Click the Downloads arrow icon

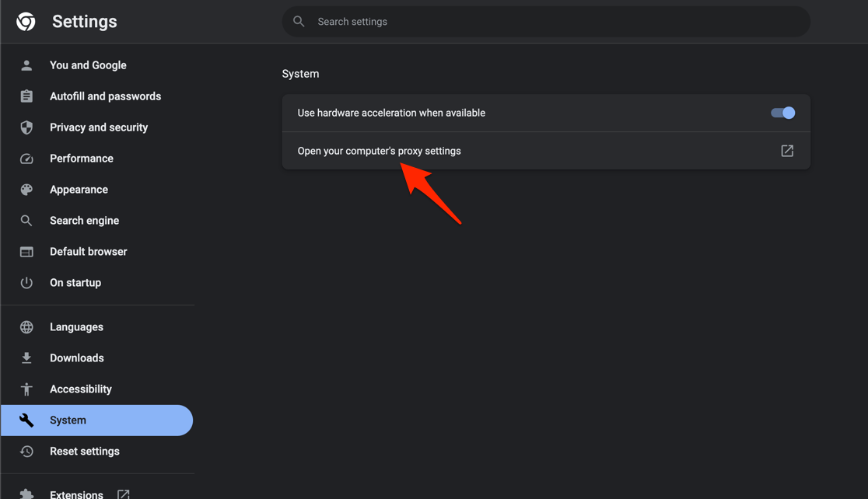(26, 358)
